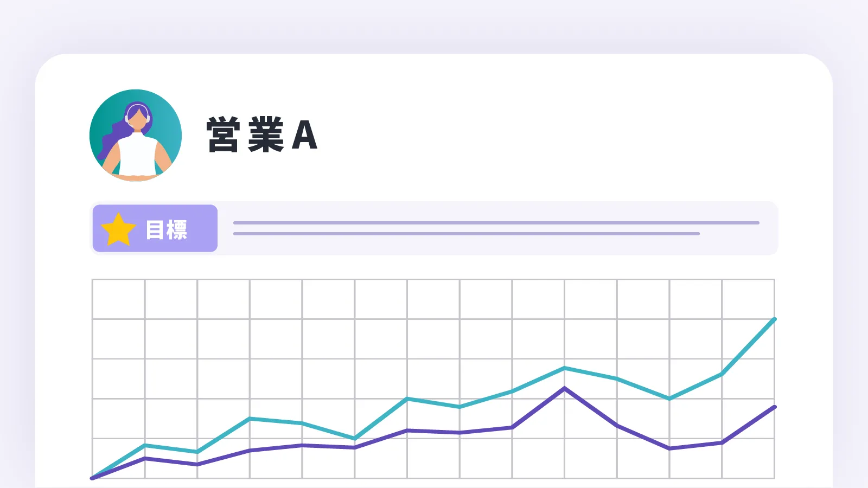Click the 営 character in the heading
Image resolution: width=868 pixels, height=488 pixels.
[x=223, y=135]
